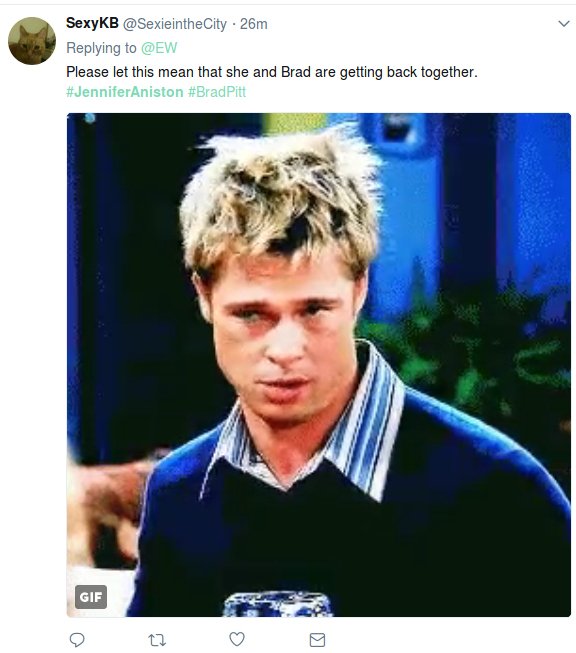Open the tweet's 26m timestamp permalink
Image resolution: width=576 pixels, height=653 pixels.
[253, 24]
